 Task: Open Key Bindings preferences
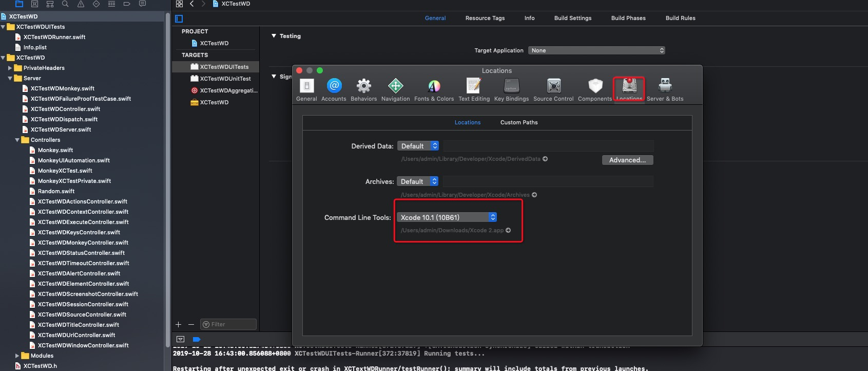click(512, 86)
